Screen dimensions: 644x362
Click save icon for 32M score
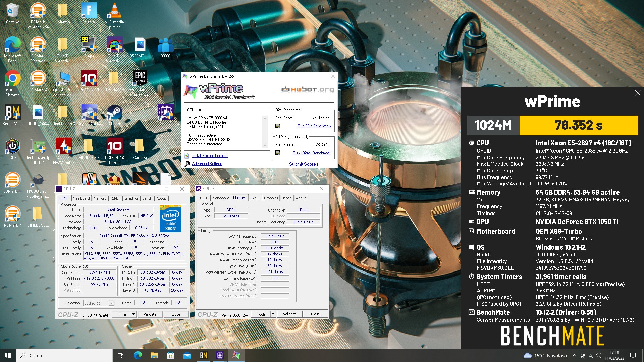278,126
